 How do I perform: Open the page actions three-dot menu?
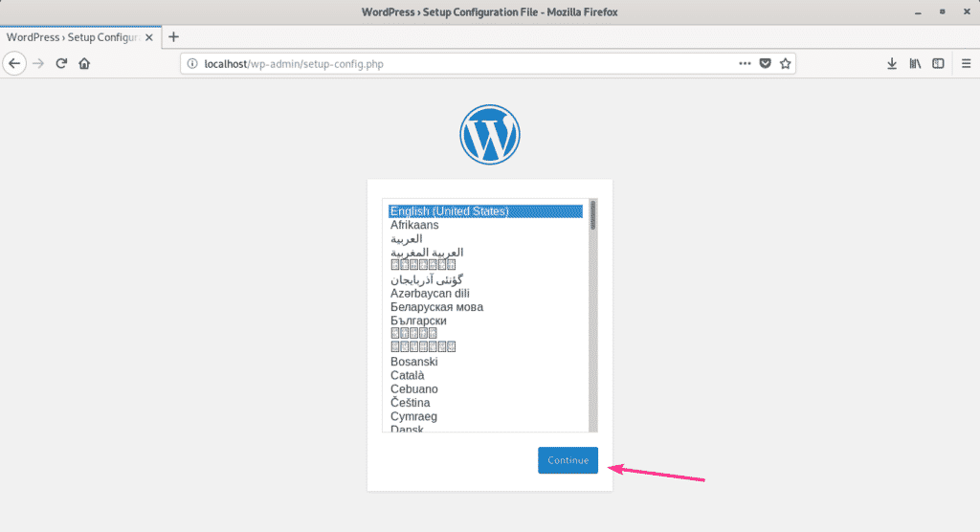[745, 63]
